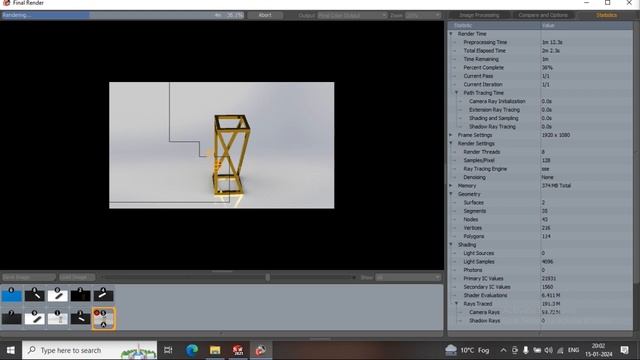The width and height of the screenshot is (640, 360).
Task: Select the Shadow Ray Tracing row
Action: (540, 127)
